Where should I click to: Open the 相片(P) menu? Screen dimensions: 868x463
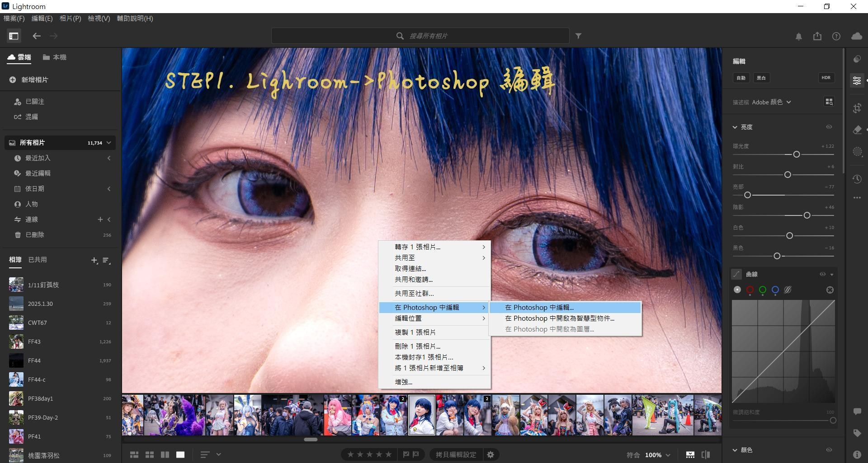(70, 19)
